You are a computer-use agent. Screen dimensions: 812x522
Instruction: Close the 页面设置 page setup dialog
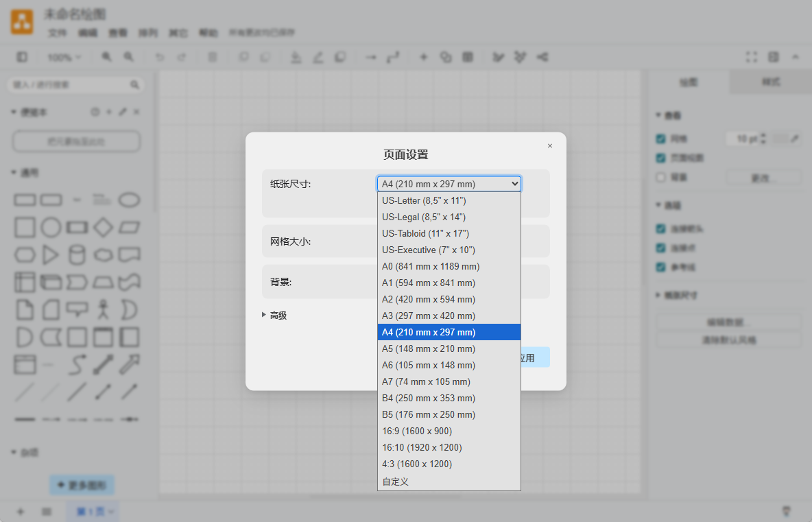(550, 145)
